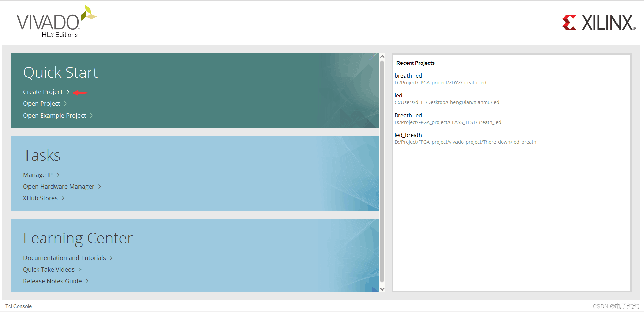Click chevron beside Quick Take Videos
The width and height of the screenshot is (644, 312).
pos(80,269)
